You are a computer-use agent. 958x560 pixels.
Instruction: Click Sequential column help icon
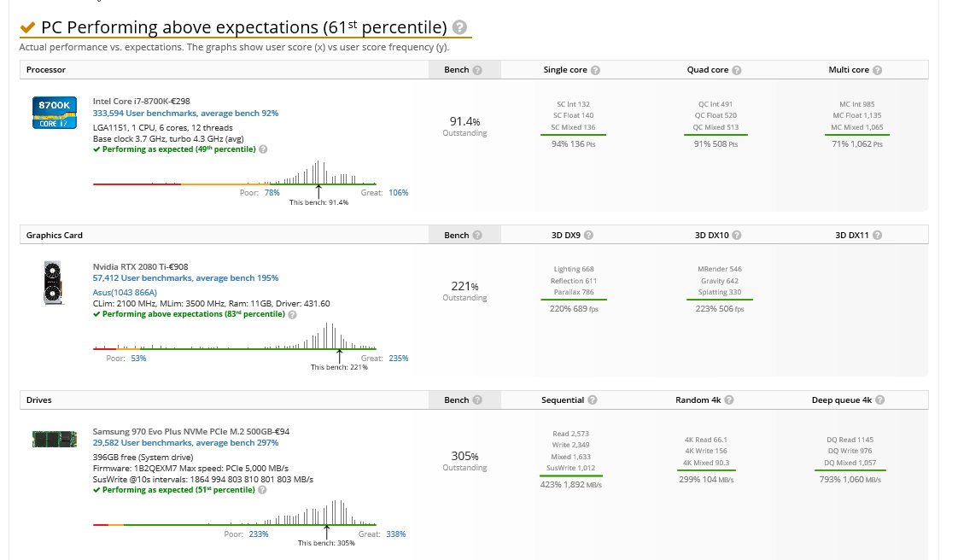click(x=592, y=400)
